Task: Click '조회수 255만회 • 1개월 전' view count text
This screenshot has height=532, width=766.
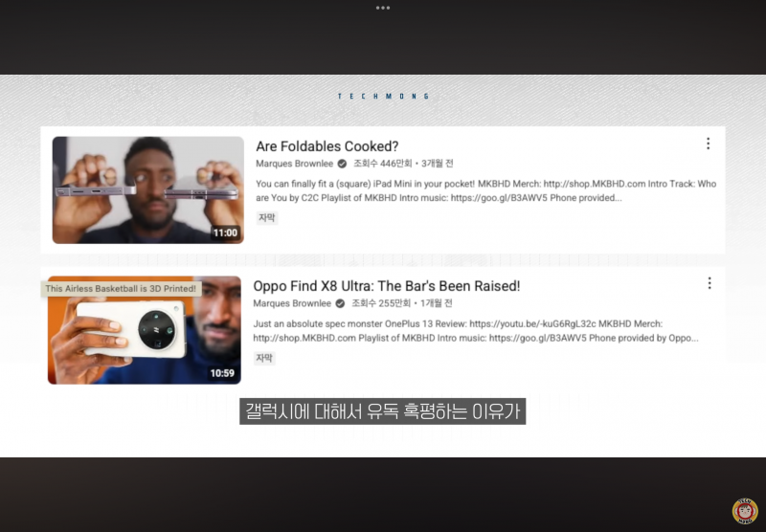Action: coord(401,303)
